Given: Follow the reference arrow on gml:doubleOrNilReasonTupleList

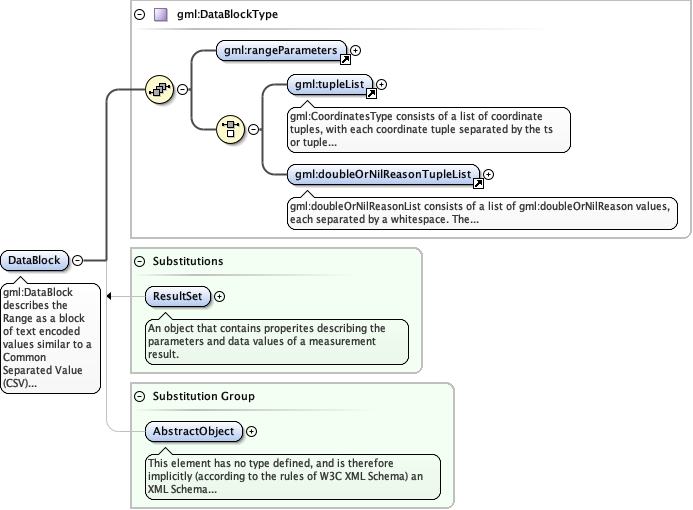Looking at the screenshot, I should 478,184.
